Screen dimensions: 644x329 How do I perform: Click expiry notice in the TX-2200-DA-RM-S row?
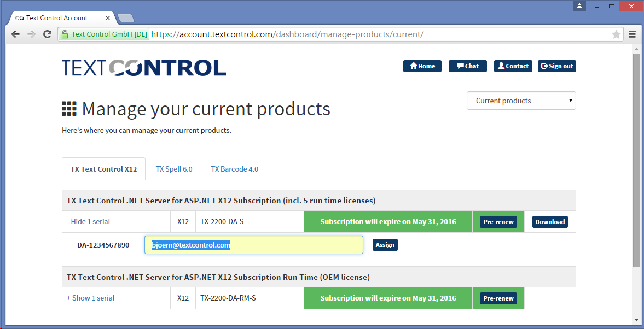(388, 298)
